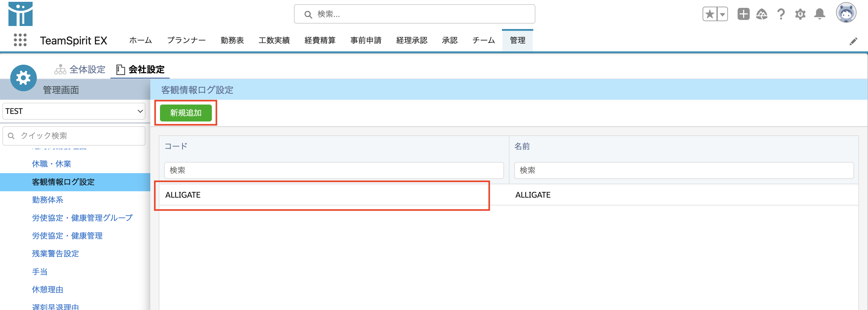
Task: Click the 名前 column 検索 filter field
Action: click(x=684, y=170)
